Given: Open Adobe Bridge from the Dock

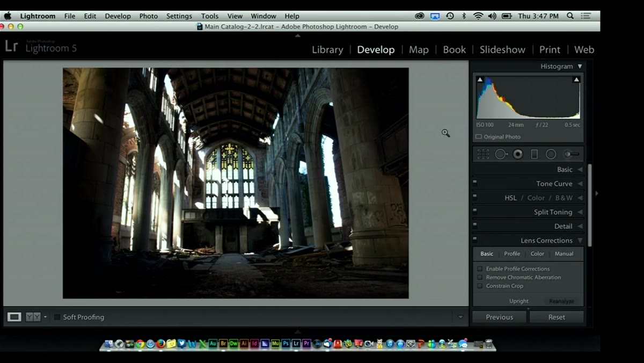Looking at the screenshot, I should [x=223, y=344].
